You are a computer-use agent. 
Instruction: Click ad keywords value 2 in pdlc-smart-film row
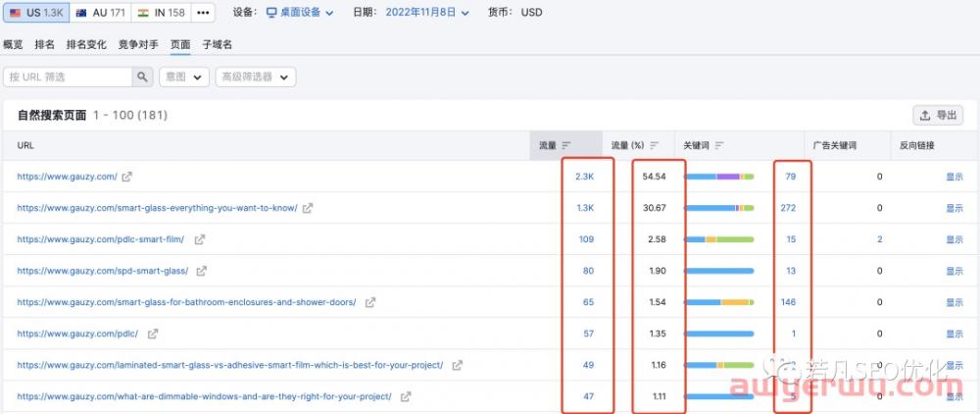[x=879, y=239]
